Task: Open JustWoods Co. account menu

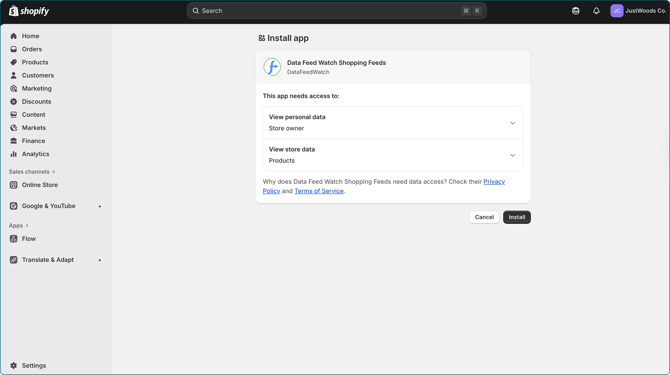Action: click(638, 11)
